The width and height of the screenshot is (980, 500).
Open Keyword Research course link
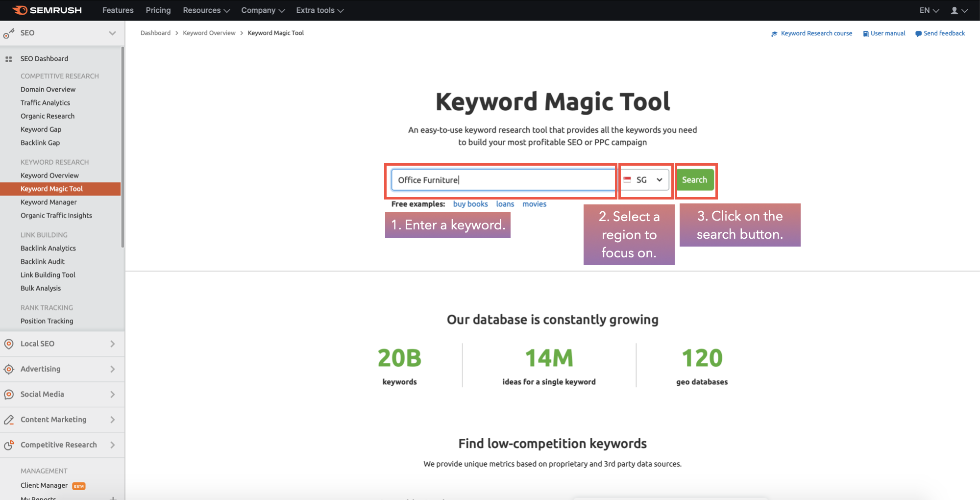point(816,33)
